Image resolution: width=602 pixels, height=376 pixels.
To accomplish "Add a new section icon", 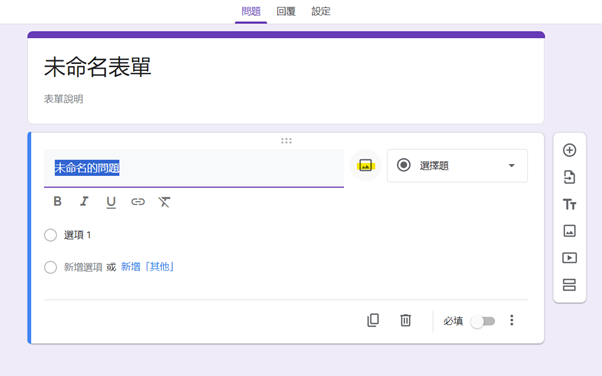I will (x=569, y=285).
